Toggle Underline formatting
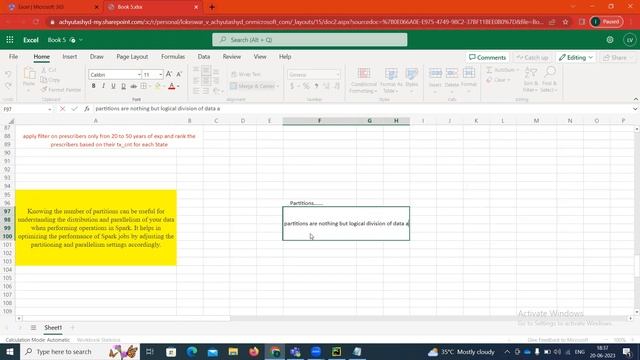 point(113,86)
